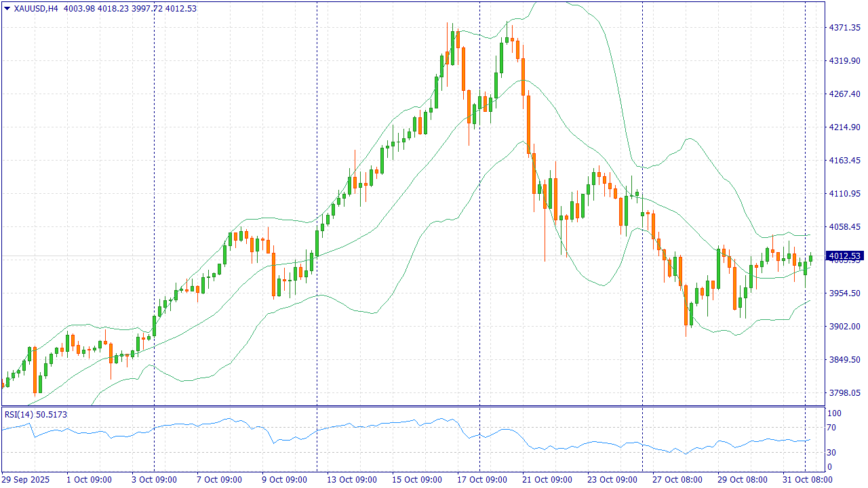Click the 70 level on RSI scale
The image size is (868, 488).
[x=830, y=428]
